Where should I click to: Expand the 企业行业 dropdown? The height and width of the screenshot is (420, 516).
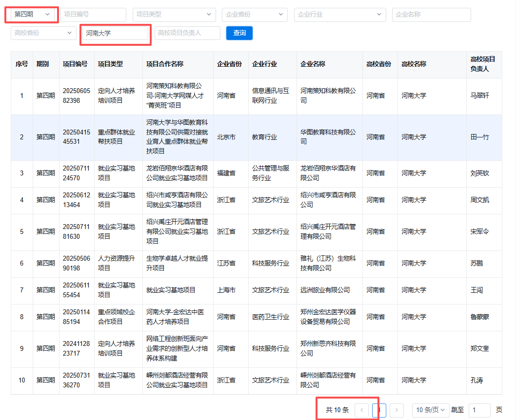tap(340, 15)
